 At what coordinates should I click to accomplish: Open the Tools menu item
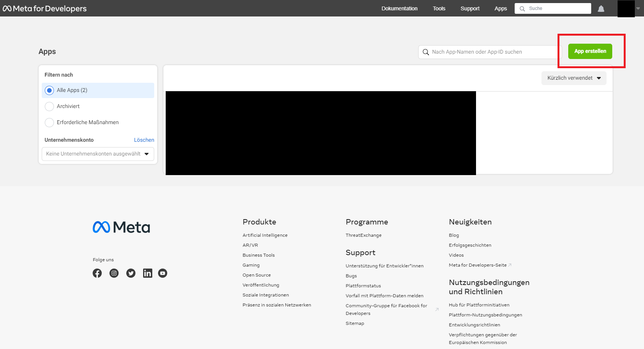pyautogui.click(x=439, y=8)
